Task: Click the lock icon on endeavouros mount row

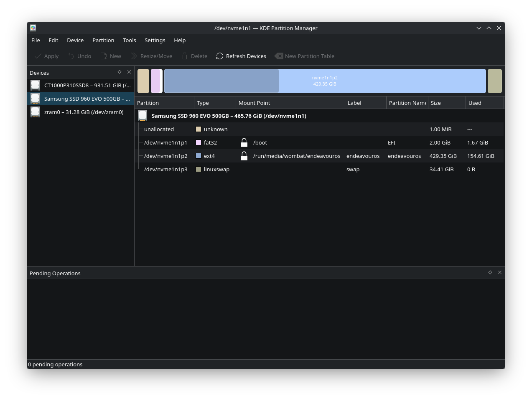Action: click(x=244, y=156)
